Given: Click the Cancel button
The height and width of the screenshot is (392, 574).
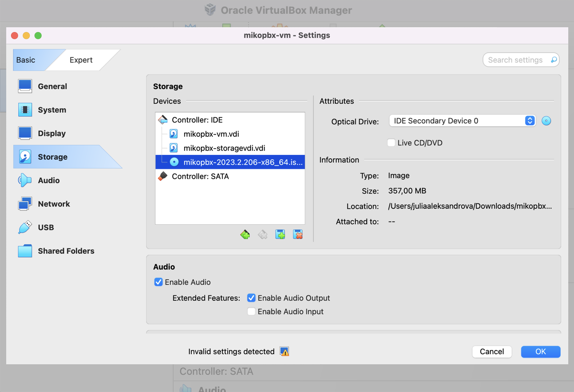Looking at the screenshot, I should (492, 352).
